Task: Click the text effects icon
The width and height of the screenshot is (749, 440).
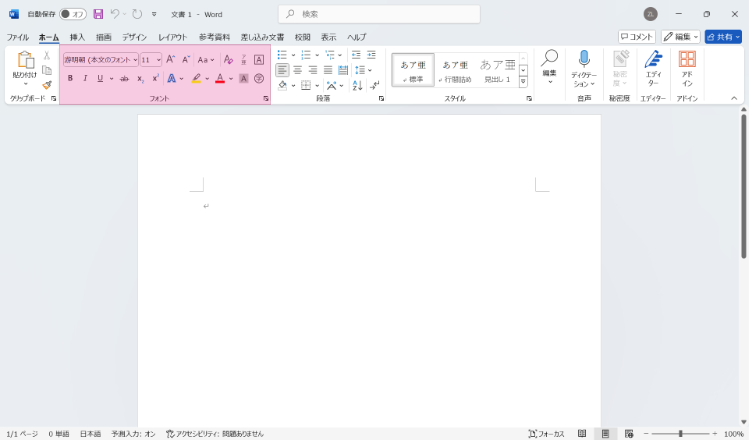Action: pos(171,78)
